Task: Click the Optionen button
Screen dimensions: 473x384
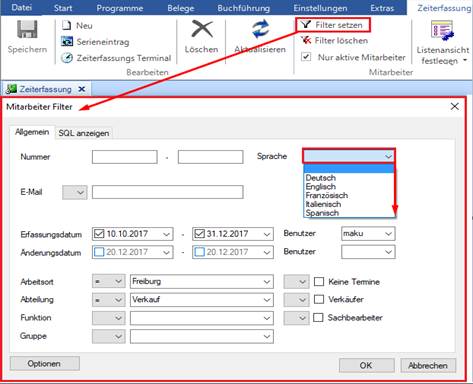Action: 44,364
